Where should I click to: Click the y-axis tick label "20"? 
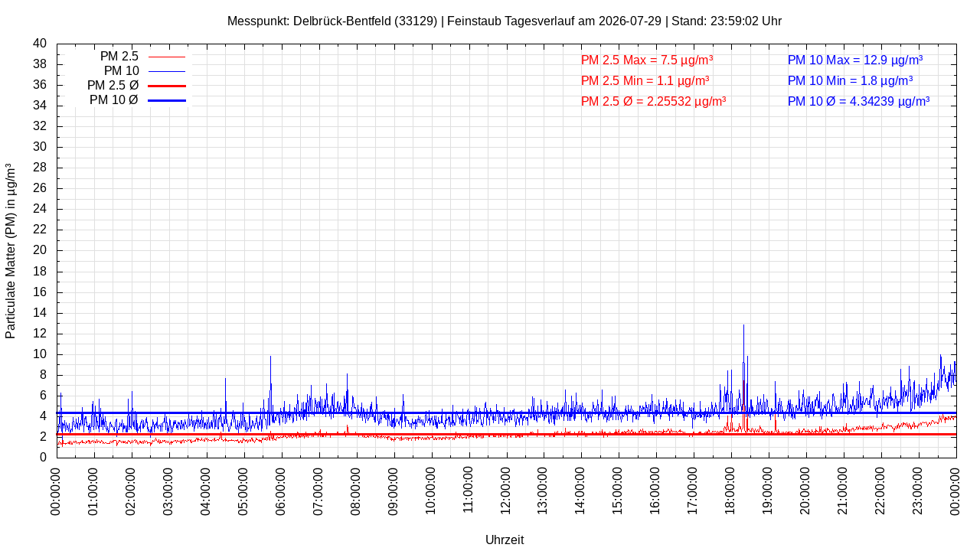[40, 250]
